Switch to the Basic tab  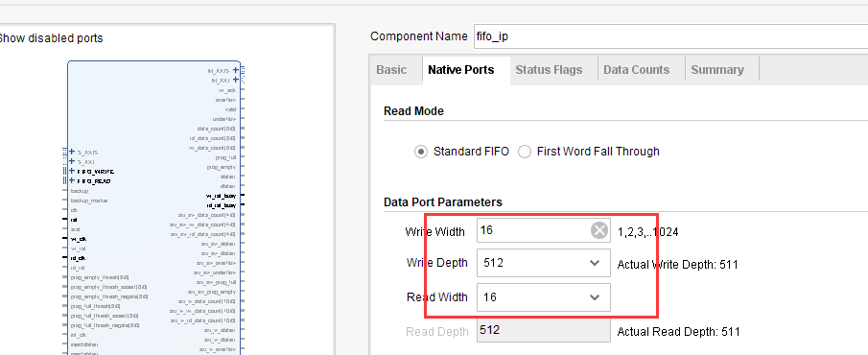click(391, 70)
